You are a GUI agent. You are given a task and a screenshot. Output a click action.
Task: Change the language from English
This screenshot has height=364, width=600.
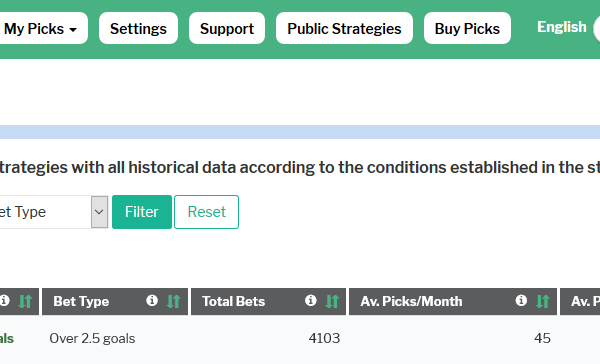pyautogui.click(x=561, y=27)
